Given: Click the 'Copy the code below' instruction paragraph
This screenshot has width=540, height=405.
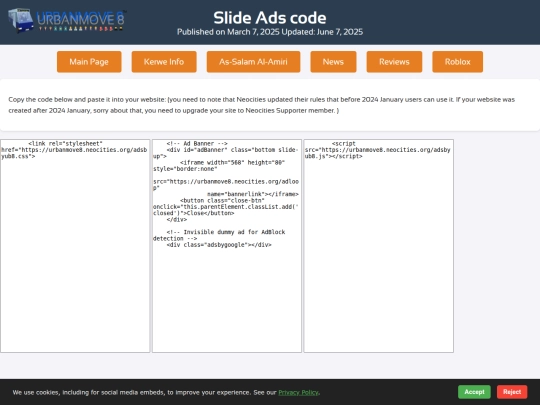Looking at the screenshot, I should click(262, 105).
